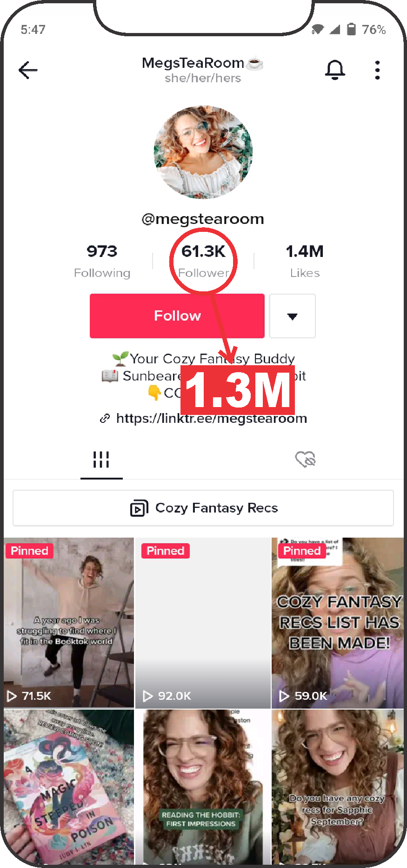Open the pinned video with 92.0K views
Image resolution: width=407 pixels, height=868 pixels.
pyautogui.click(x=202, y=623)
